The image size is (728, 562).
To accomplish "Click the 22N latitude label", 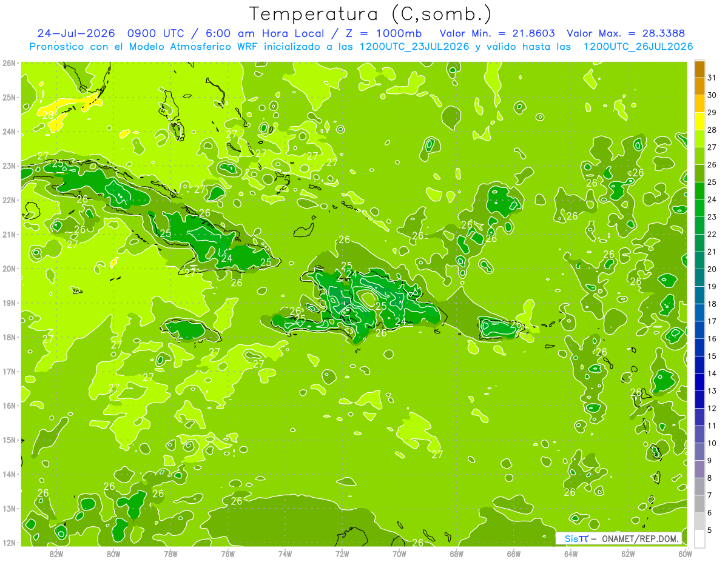I will pyautogui.click(x=9, y=200).
